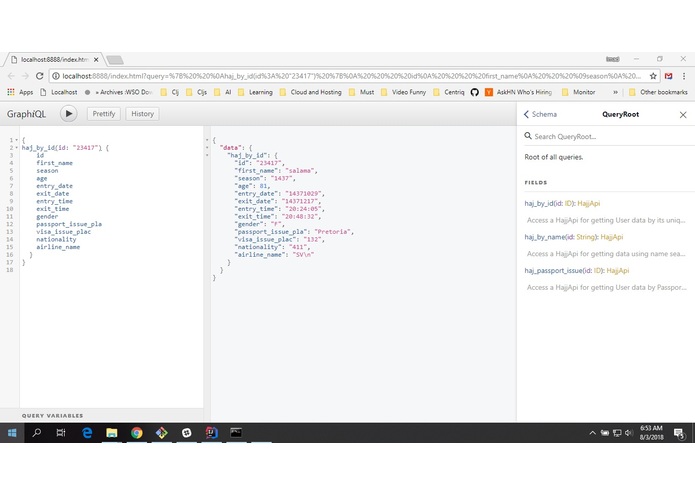Reload the page with refresh icon
This screenshot has width=695, height=494.
(39, 76)
